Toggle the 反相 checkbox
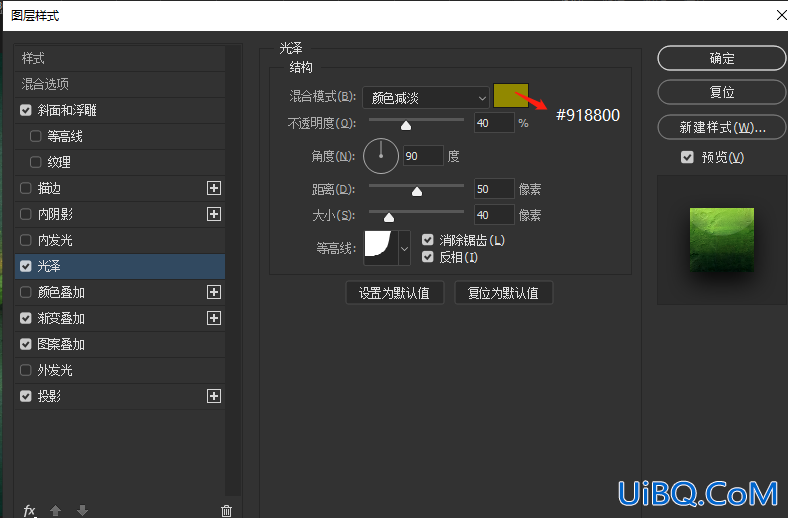 coord(428,257)
